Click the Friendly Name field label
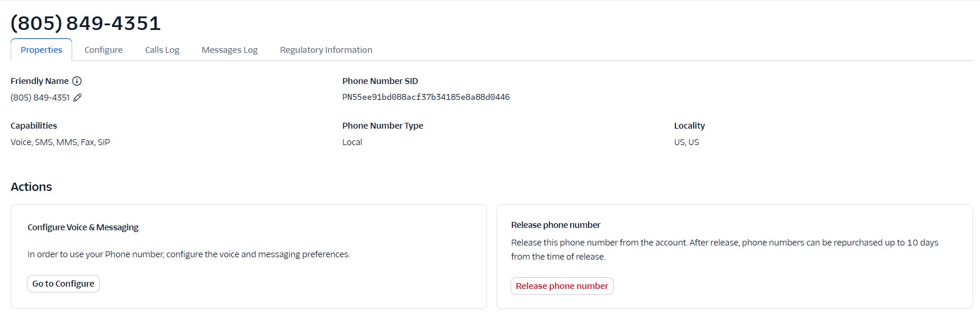Viewport: 980px width, 316px height. [x=39, y=81]
